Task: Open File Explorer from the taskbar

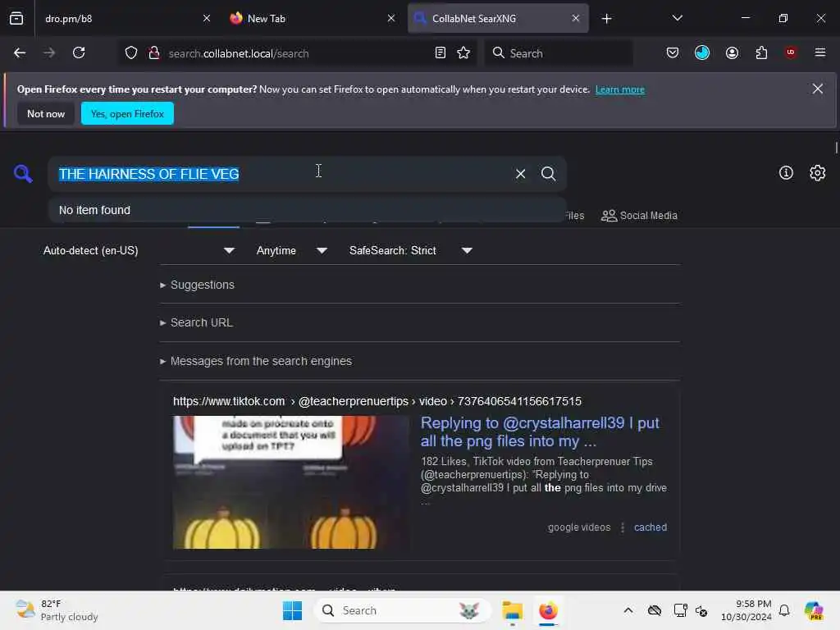Action: [x=512, y=610]
